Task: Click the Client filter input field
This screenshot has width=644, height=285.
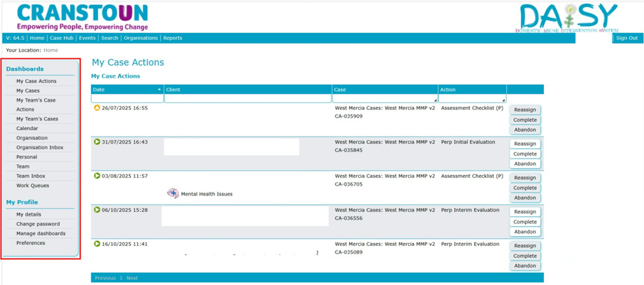Action: tap(248, 99)
